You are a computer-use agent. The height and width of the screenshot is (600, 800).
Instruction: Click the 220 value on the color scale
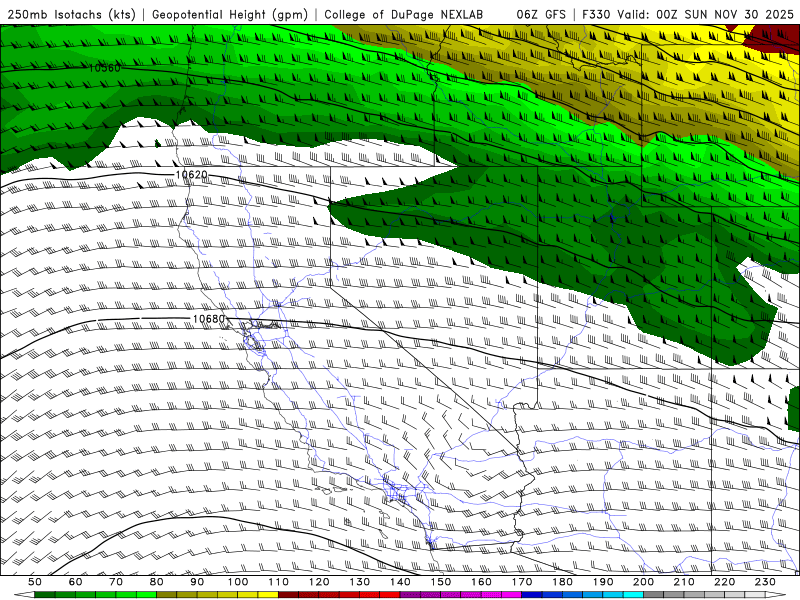click(x=724, y=582)
